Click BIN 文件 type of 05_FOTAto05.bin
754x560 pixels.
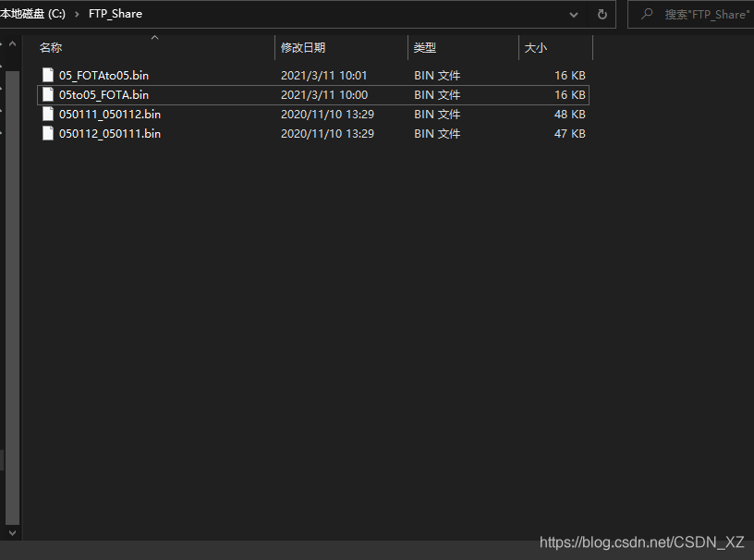coord(437,76)
